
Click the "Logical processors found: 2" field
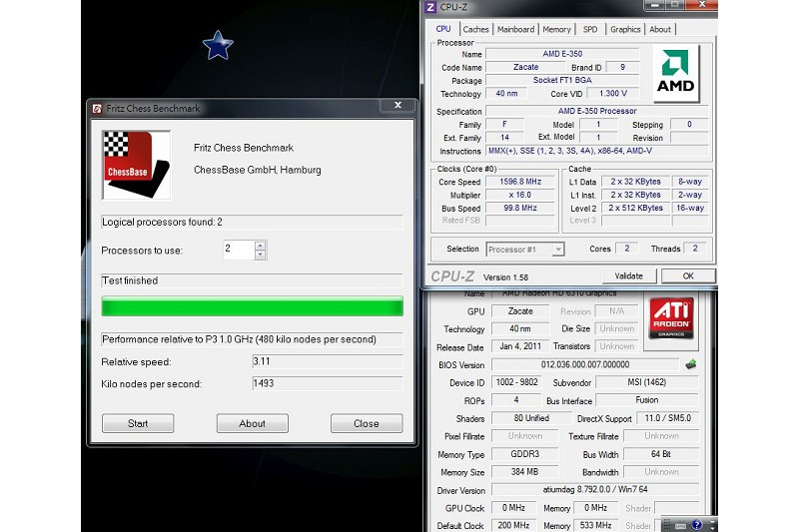pyautogui.click(x=253, y=222)
